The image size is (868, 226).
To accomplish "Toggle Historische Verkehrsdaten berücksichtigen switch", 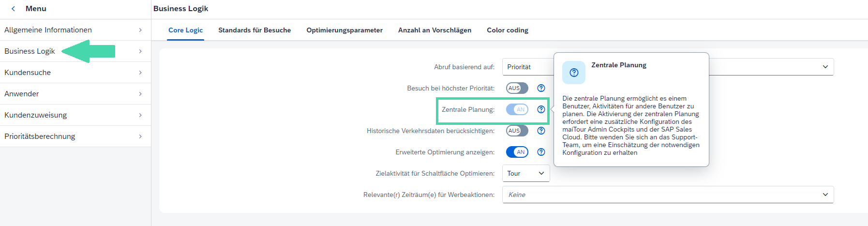I will click(x=517, y=131).
